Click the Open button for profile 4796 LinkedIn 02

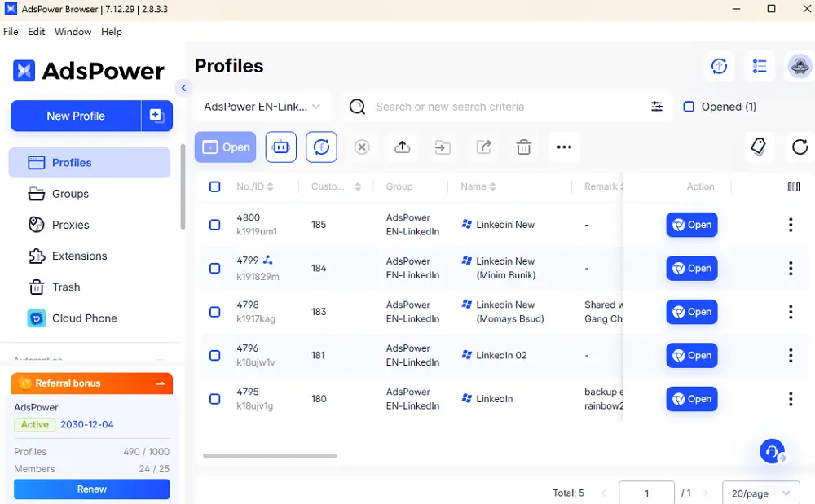[x=691, y=355]
